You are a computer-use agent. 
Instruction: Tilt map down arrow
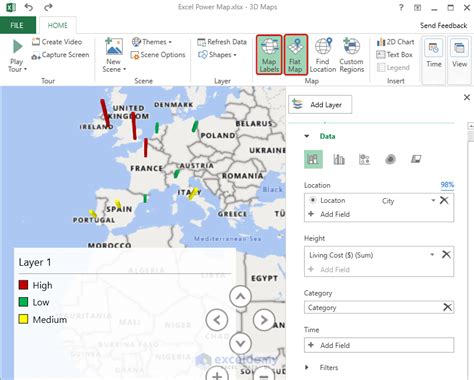[x=240, y=343]
